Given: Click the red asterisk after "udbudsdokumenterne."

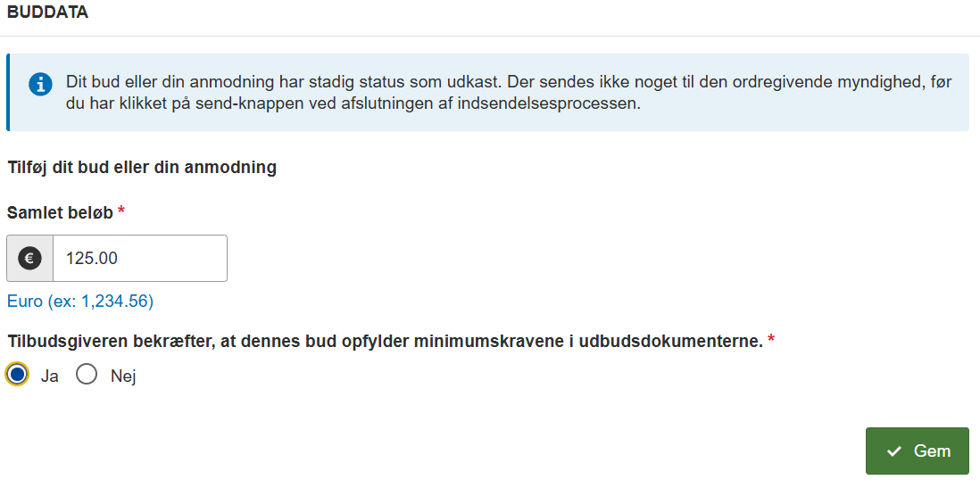Looking at the screenshot, I should (771, 339).
